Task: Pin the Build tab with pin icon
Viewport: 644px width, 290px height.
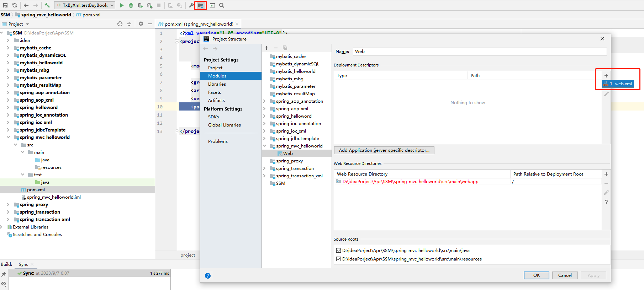Action: (4, 274)
